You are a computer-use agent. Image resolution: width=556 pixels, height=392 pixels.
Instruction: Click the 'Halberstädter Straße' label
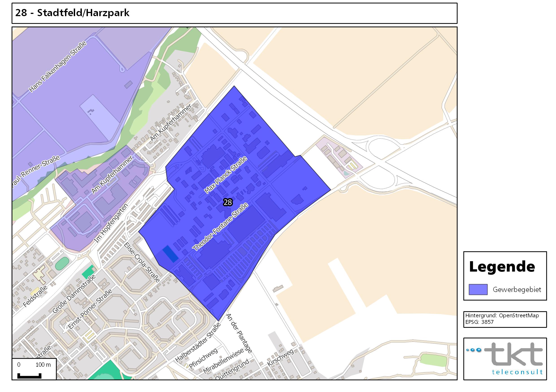coord(198,342)
